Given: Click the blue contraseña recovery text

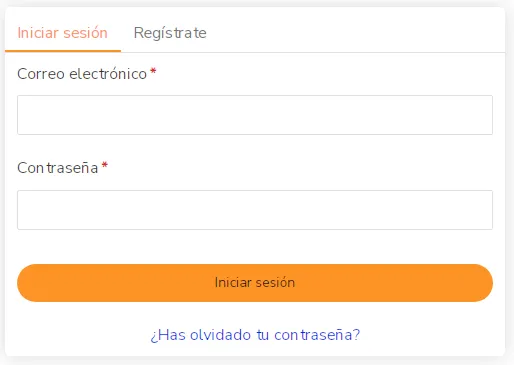Looking at the screenshot, I should coord(255,335).
